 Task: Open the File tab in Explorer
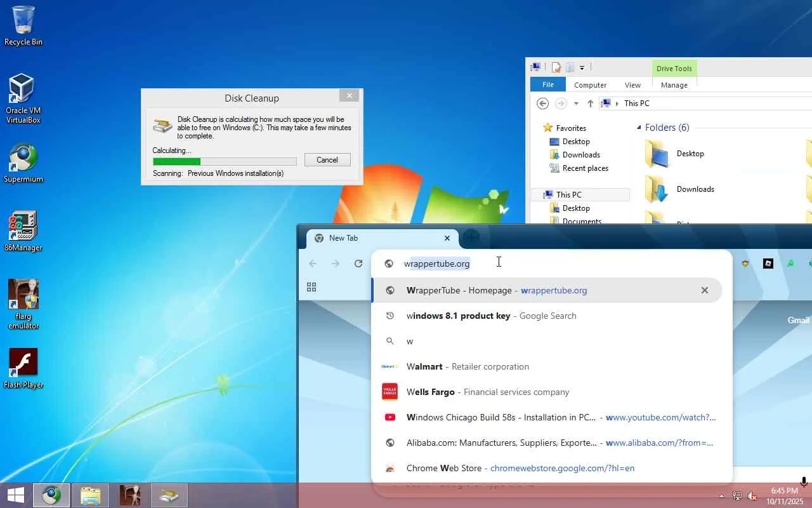click(548, 84)
